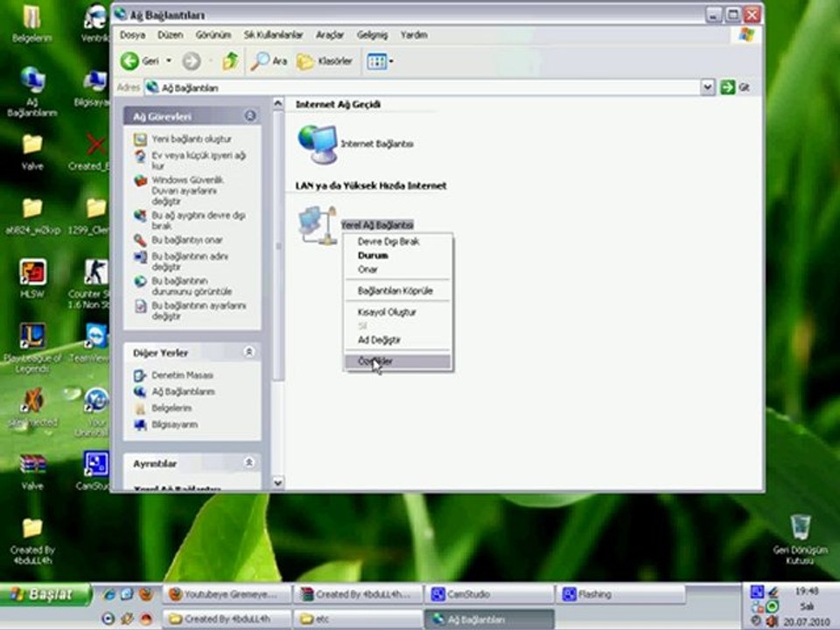
Task: Open Belgelerim desktop icon
Action: [x=31, y=23]
